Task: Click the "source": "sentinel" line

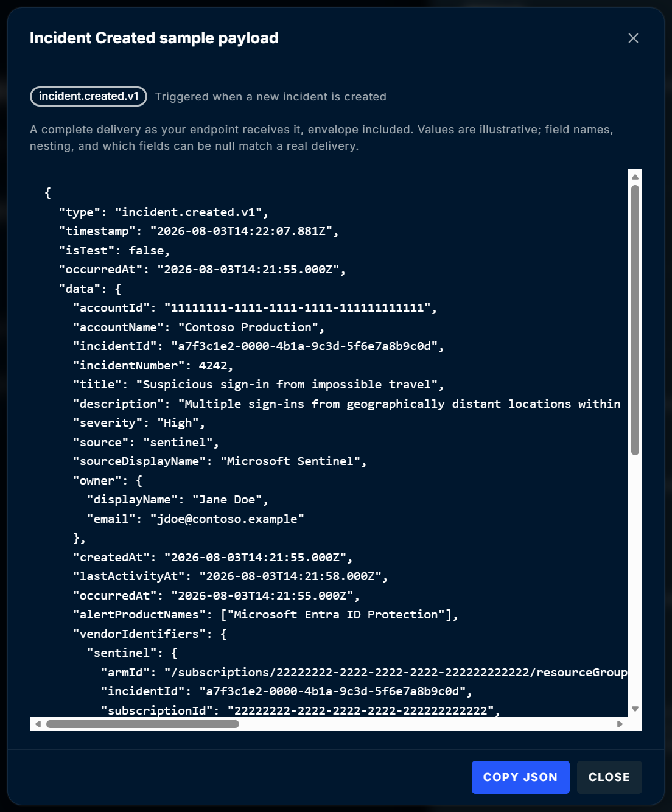Action: coord(146,442)
